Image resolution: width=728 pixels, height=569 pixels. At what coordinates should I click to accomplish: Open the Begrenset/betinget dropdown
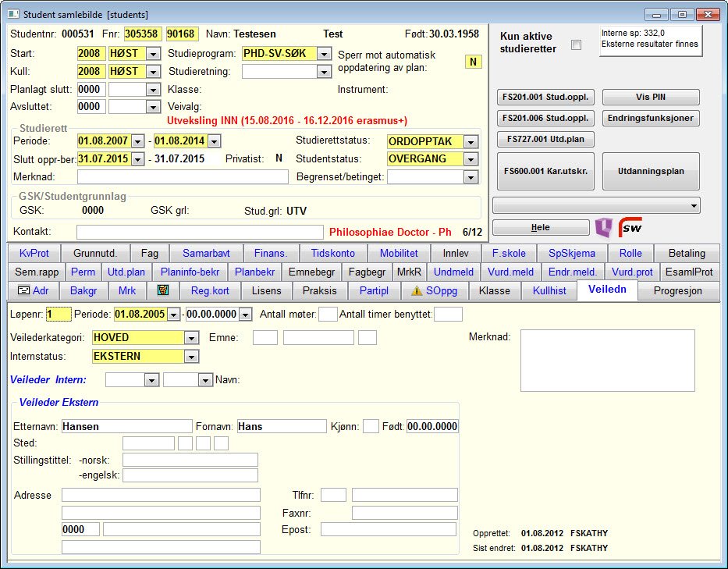tap(471, 177)
